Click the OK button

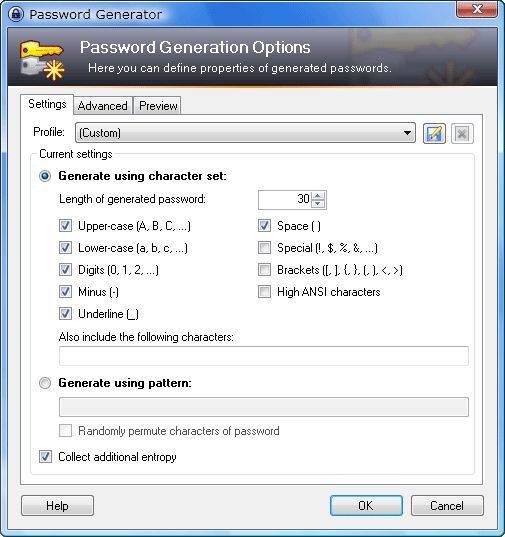pos(366,505)
